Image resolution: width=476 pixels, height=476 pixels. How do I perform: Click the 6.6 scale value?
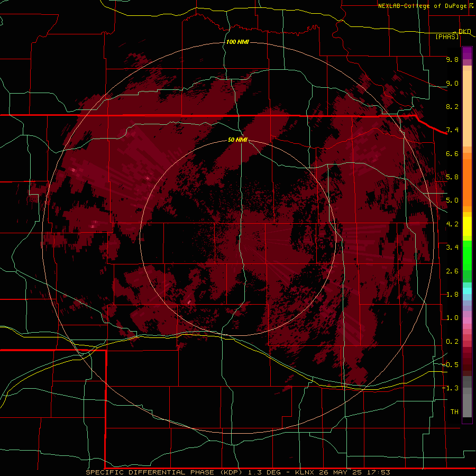click(452, 153)
